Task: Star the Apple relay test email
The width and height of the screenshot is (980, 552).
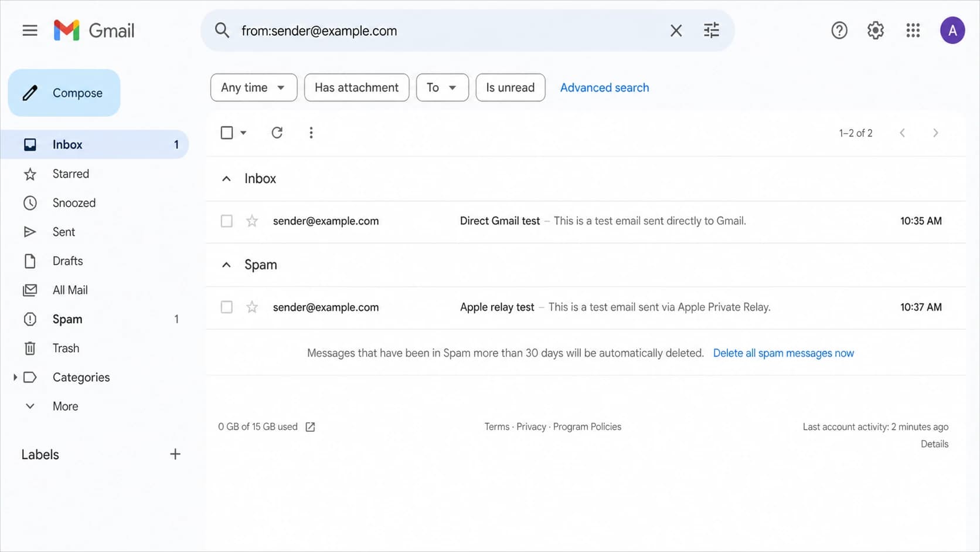Action: 252,307
